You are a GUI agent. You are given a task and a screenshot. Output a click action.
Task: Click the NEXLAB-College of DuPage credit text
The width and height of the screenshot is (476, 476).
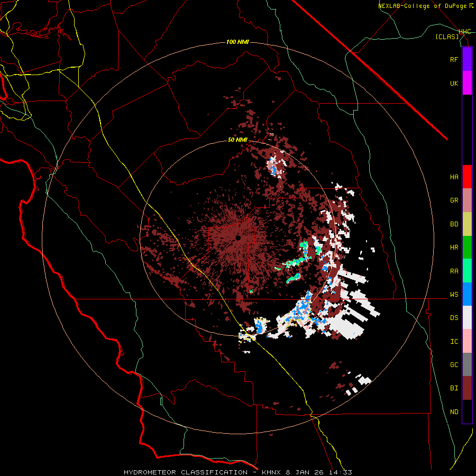[423, 6]
